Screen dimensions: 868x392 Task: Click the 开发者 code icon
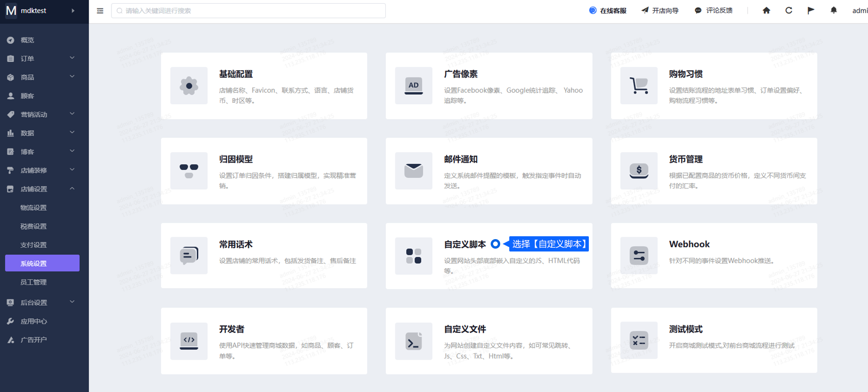189,341
